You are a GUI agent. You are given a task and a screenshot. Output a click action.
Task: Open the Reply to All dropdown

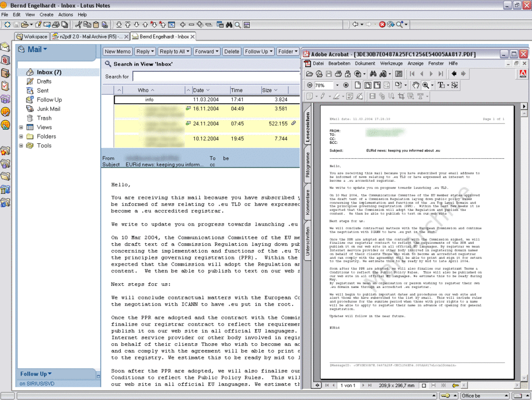[x=174, y=52]
